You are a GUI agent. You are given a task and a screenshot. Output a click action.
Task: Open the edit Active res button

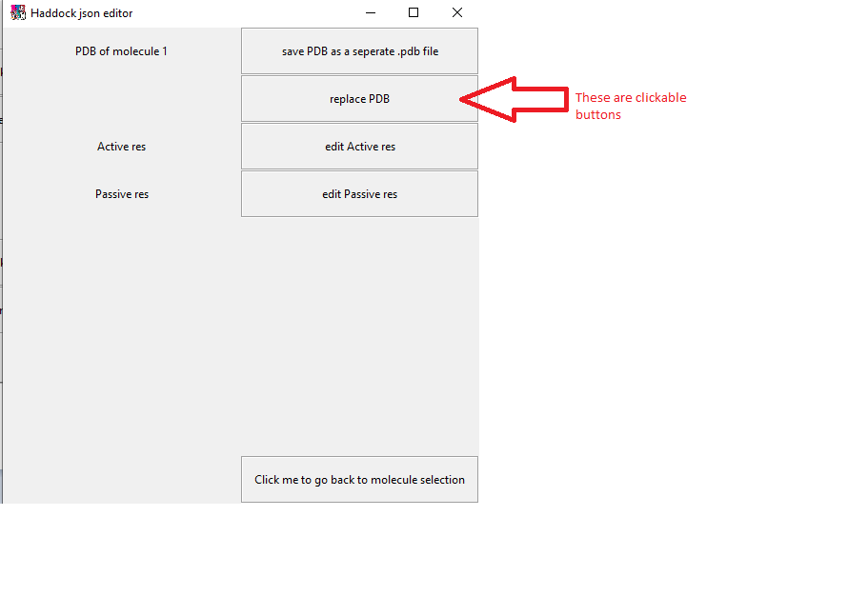pos(359,147)
